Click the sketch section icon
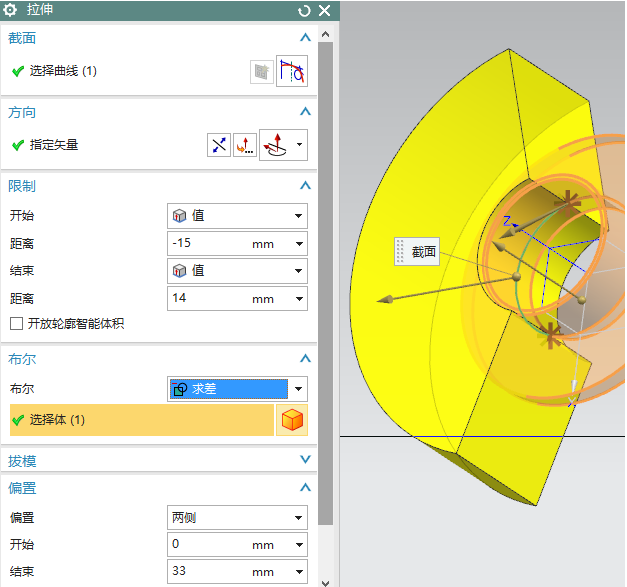This screenshot has height=587, width=627. (x=261, y=72)
